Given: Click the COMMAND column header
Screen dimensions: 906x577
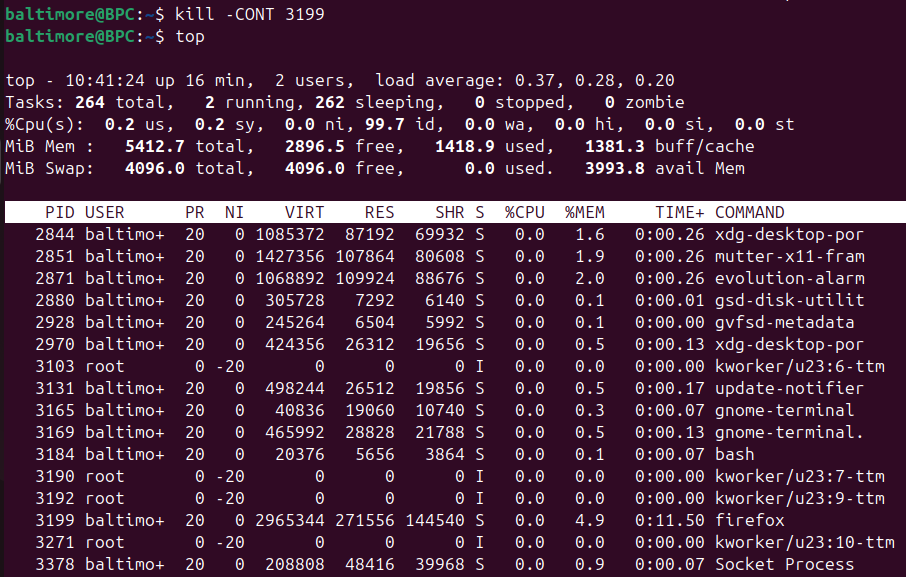Looking at the screenshot, I should [x=749, y=213].
